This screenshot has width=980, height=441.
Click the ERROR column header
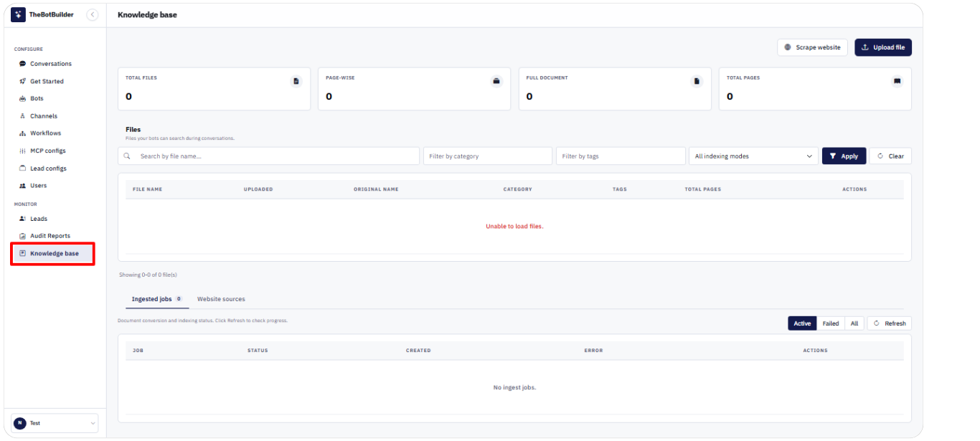(x=593, y=351)
